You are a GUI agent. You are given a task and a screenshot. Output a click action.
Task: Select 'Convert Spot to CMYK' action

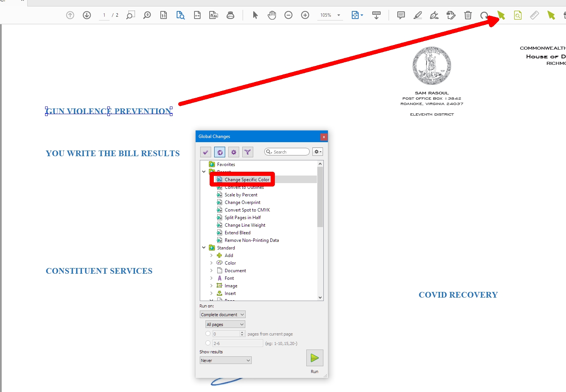247,210
